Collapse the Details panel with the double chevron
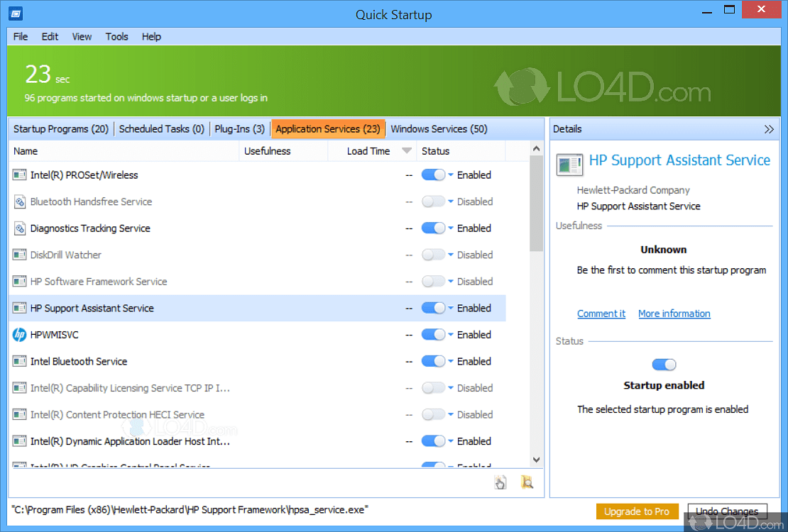 [769, 129]
